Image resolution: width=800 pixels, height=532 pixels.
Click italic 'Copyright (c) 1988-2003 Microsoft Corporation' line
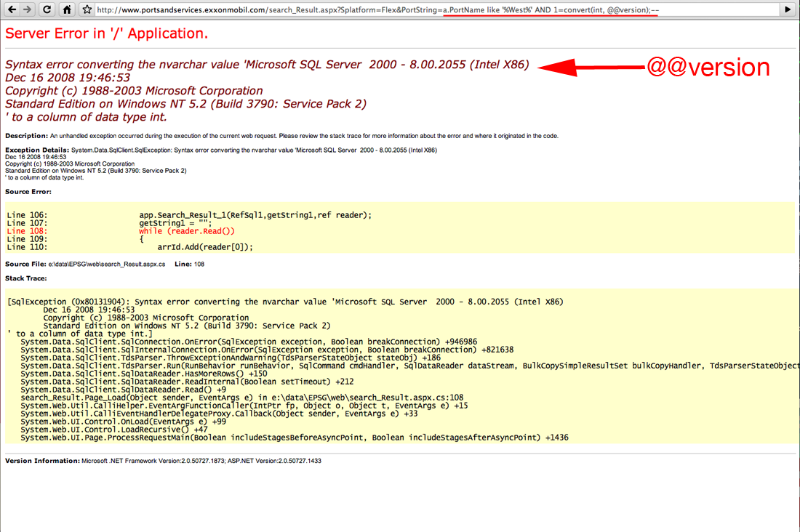tap(134, 91)
